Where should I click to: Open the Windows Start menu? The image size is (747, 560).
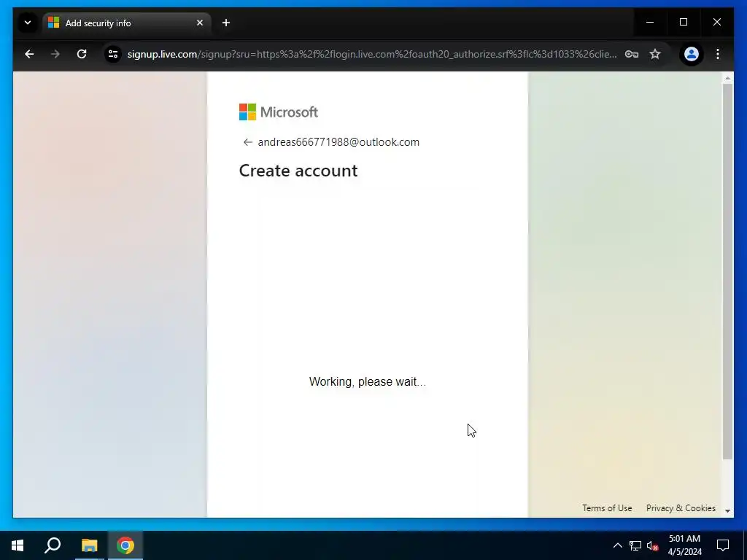tap(18, 545)
